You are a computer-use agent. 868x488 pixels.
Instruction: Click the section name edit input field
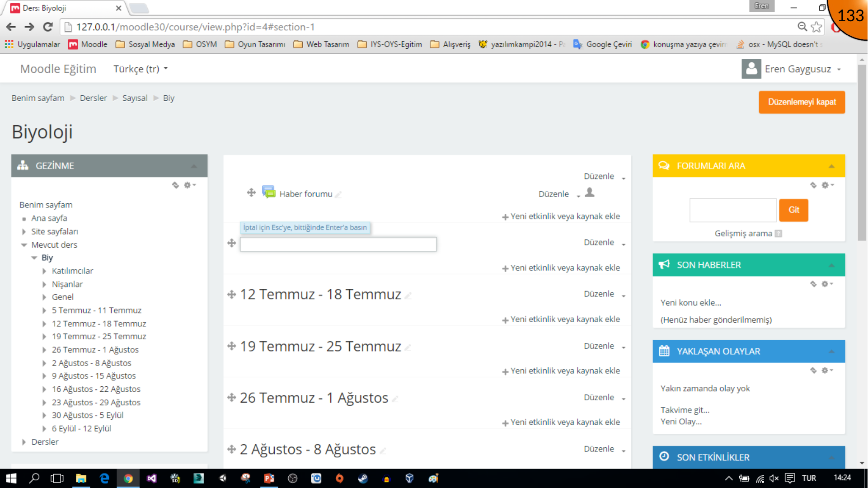(338, 244)
